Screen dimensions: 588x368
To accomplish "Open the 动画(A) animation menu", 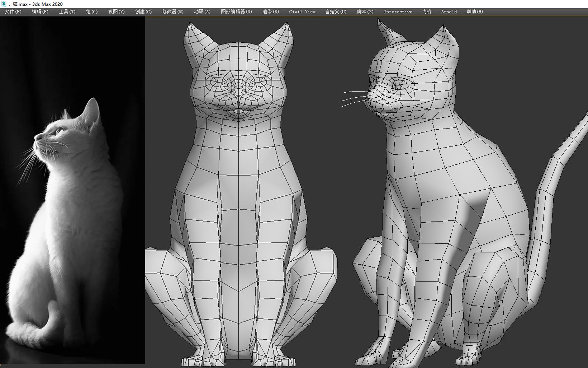I will 202,11.
